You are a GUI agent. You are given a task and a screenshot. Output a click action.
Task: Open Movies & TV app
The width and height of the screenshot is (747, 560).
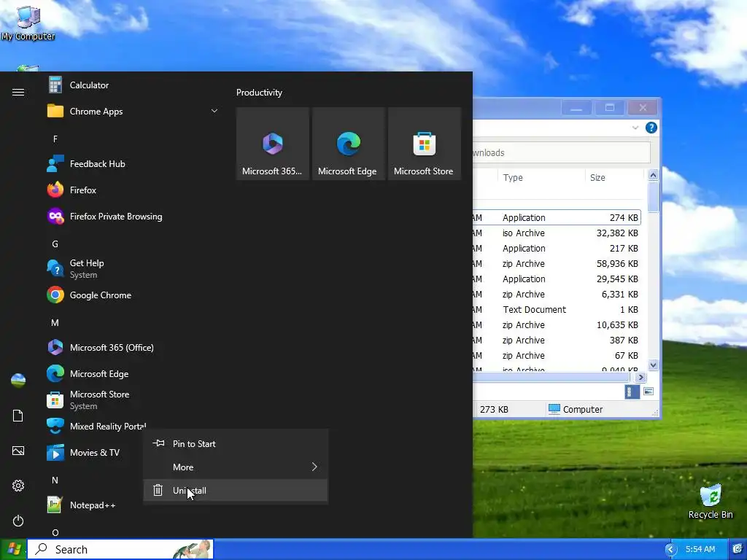(x=94, y=452)
